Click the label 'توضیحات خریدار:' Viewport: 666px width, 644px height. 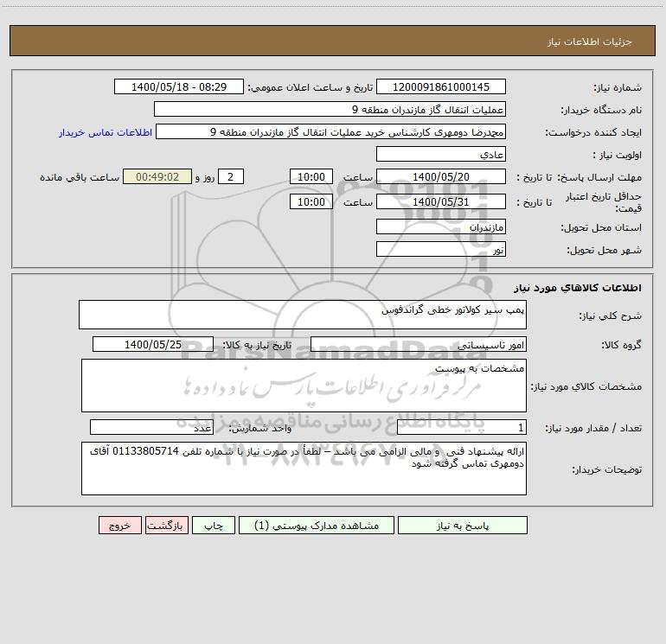coord(606,469)
